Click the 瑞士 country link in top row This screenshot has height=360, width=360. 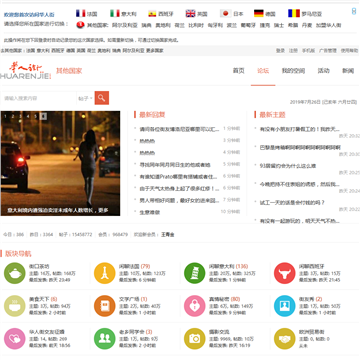(x=279, y=25)
